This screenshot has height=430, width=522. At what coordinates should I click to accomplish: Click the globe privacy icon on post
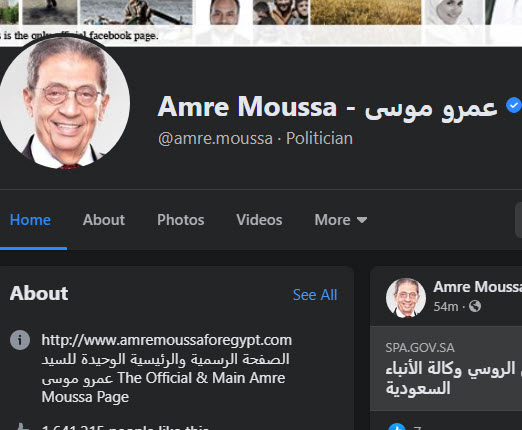(475, 306)
